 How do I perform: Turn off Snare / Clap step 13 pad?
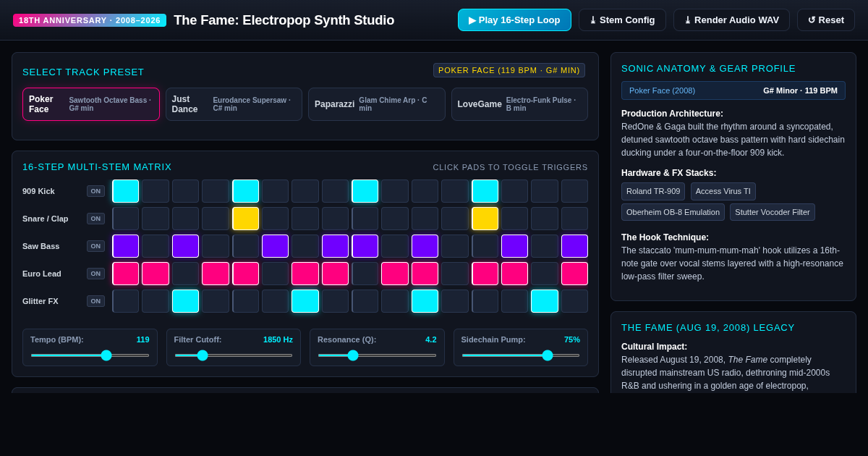coord(485,219)
